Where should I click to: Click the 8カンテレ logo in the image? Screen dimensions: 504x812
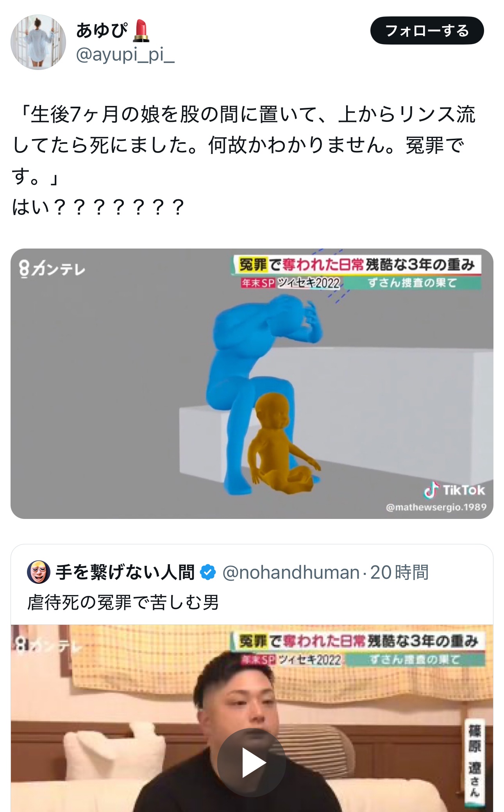[x=52, y=269]
